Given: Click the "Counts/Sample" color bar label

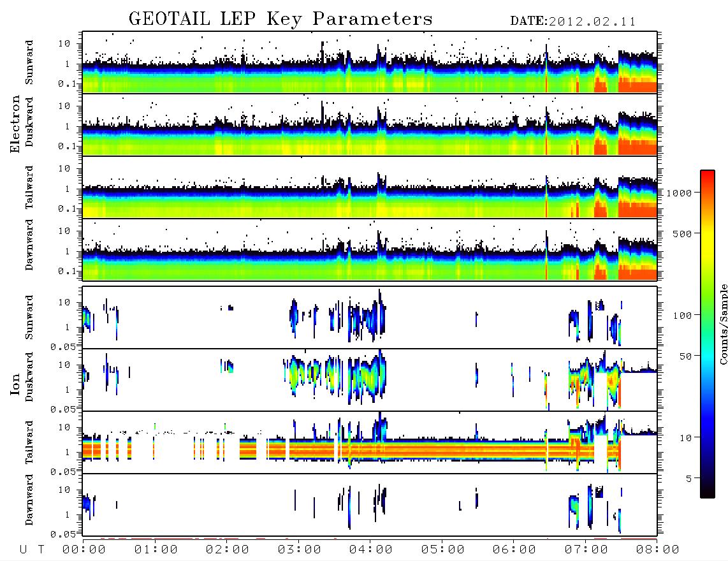Looking at the screenshot, I should 723,324.
